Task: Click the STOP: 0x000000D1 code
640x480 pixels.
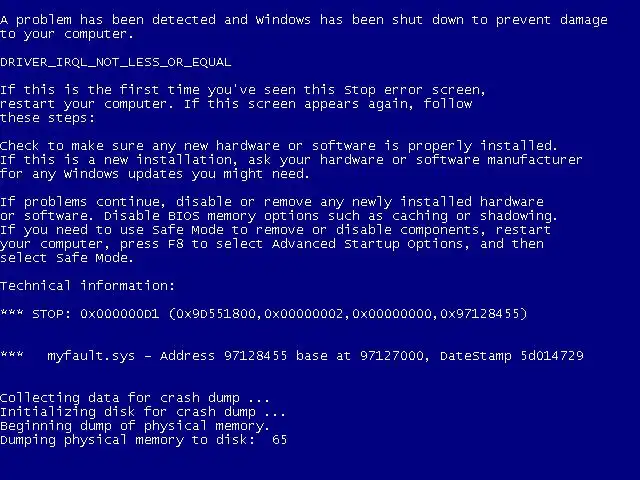Action: (x=96, y=314)
